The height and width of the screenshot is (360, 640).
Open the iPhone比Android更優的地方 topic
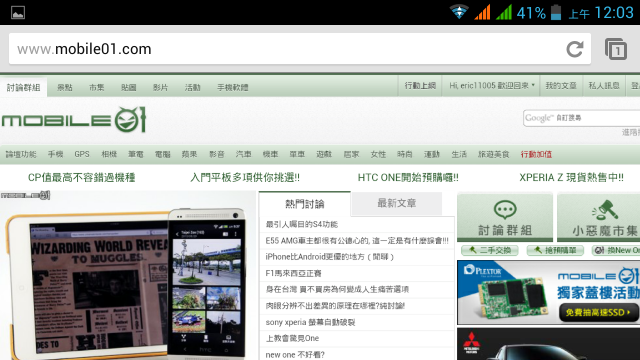click(x=330, y=257)
